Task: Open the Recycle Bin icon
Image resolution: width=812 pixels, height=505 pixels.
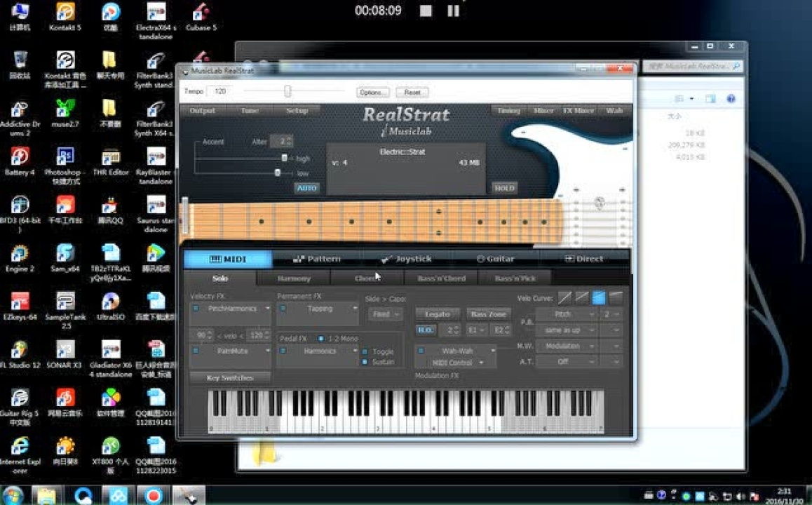Action: click(20, 65)
